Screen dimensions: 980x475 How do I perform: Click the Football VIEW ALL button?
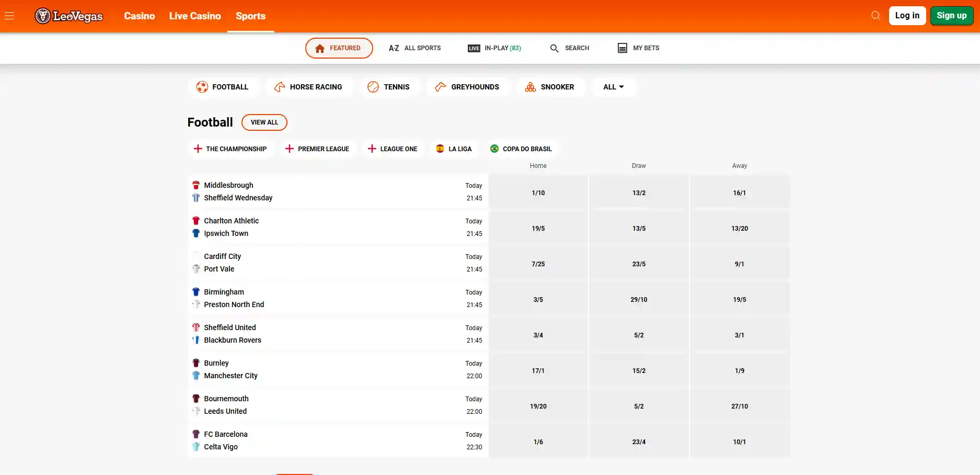264,122
